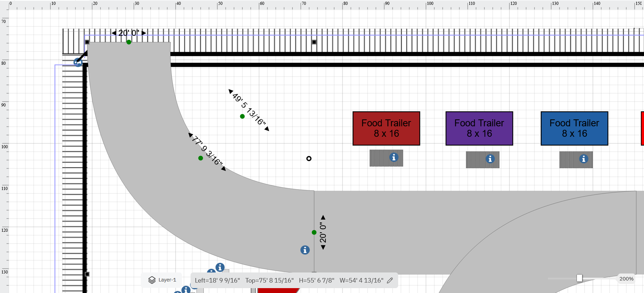Screen dimensions: 644x293
Task: Click the green handle near the 77' 9 3/16" dimension
Action: (201, 158)
